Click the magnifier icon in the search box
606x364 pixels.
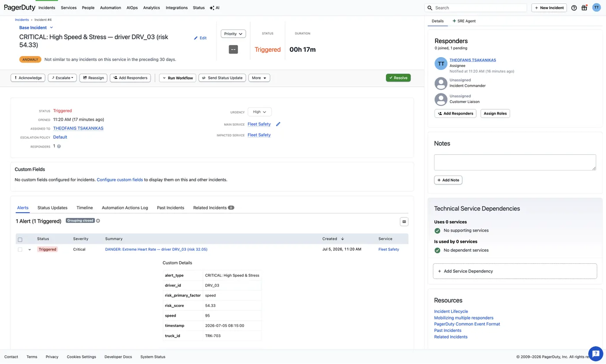(429, 8)
